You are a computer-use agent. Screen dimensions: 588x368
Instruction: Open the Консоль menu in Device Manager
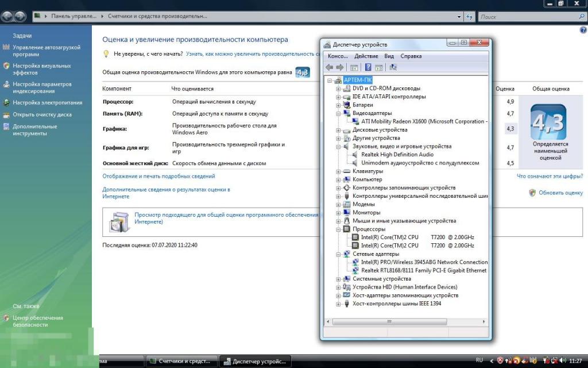(338, 56)
